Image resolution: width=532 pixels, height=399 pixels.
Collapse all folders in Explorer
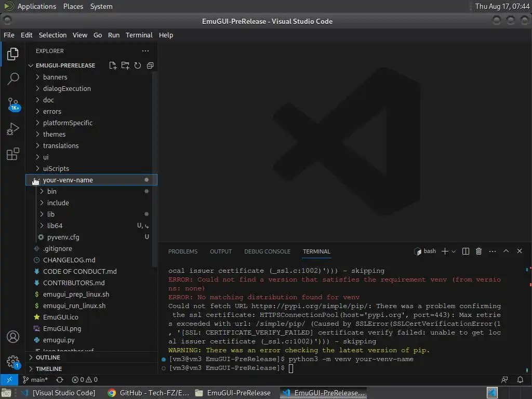[x=150, y=65]
